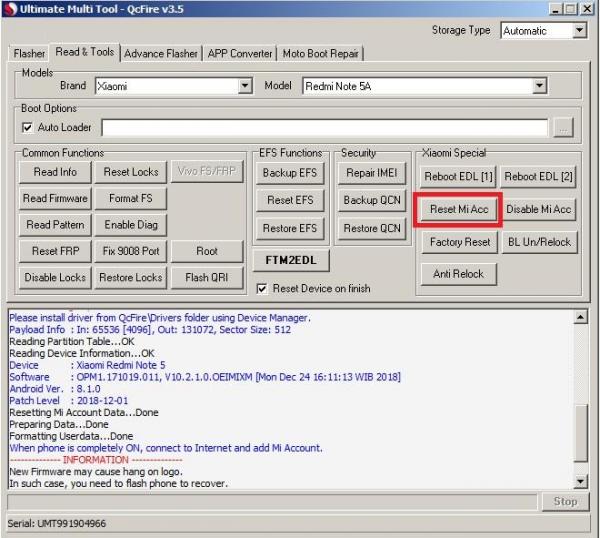600x538 pixels.
Task: Click the log scrollbar thumb
Action: tap(580, 434)
